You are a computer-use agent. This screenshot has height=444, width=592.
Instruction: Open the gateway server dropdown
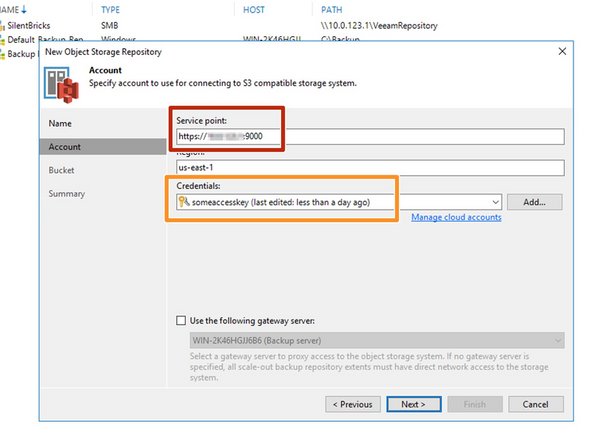click(558, 341)
